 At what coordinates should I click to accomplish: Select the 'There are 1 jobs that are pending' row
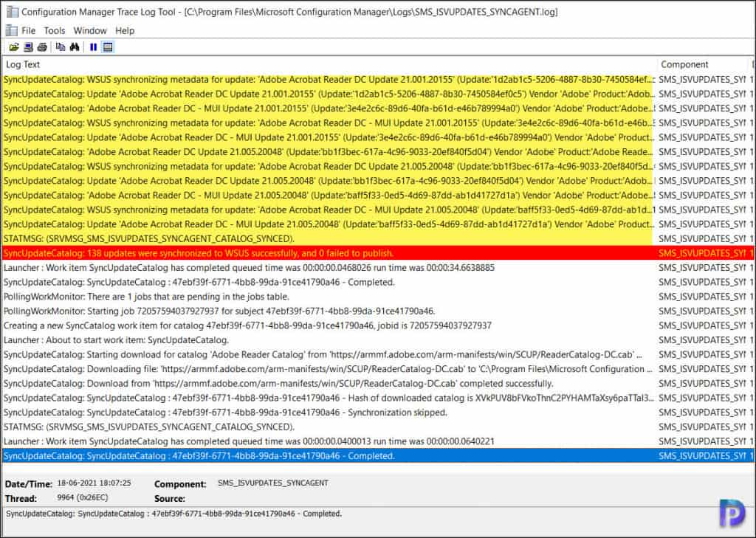[378, 297]
